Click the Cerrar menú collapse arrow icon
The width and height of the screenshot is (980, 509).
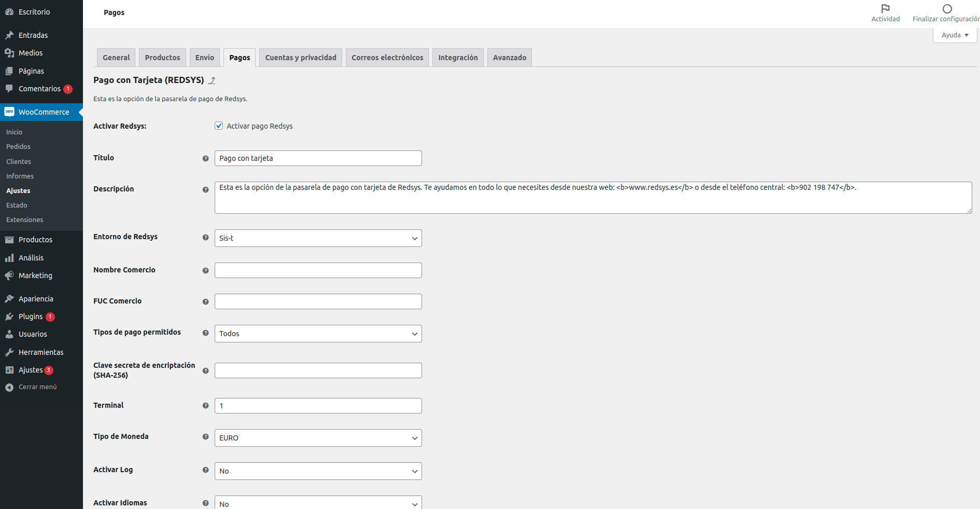click(9, 388)
